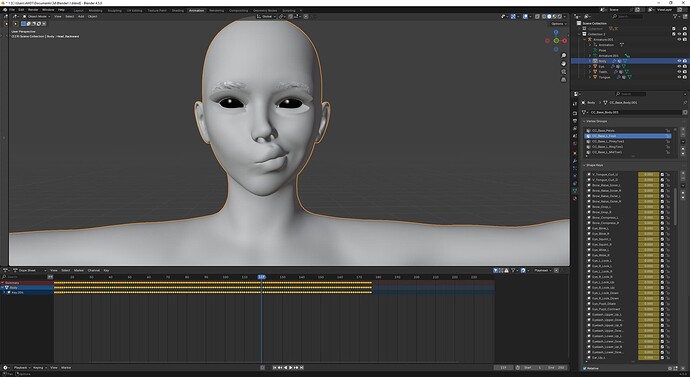Open the File menu
This screenshot has height=377, width=690.
click(x=12, y=10)
